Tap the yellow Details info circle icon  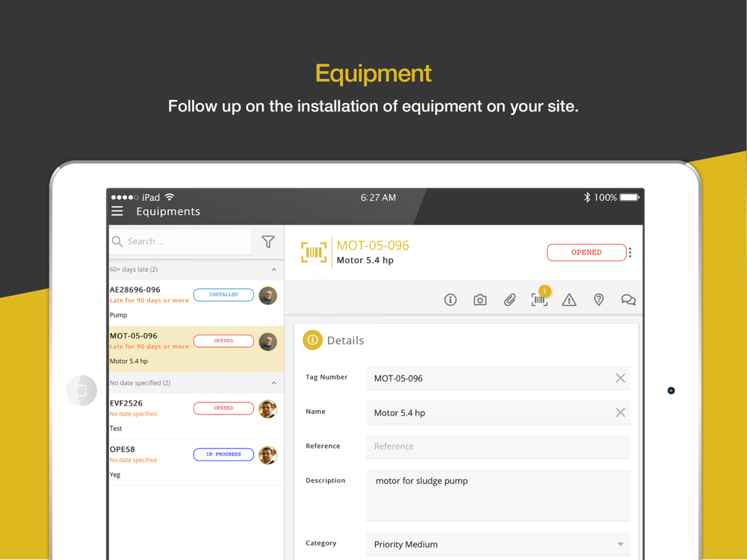coord(312,340)
